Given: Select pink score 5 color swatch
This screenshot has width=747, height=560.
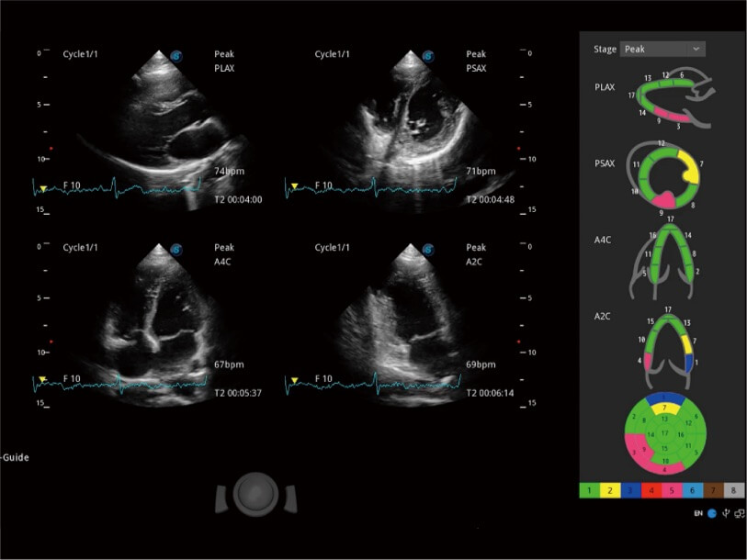Looking at the screenshot, I should 673,492.
